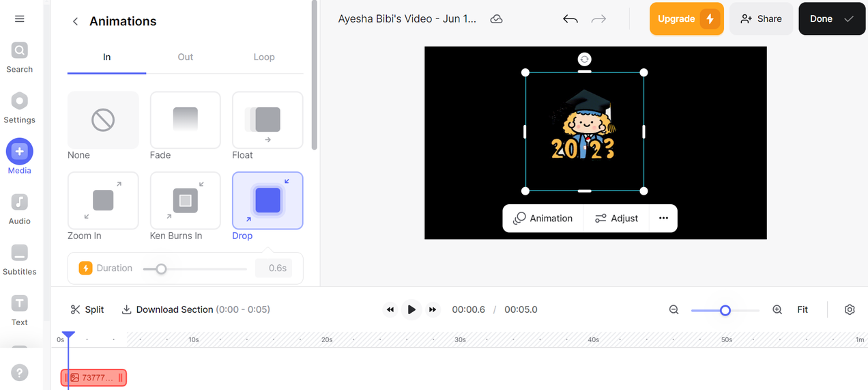Select the Zoom In animation
Image resolution: width=868 pixels, height=390 pixels.
(103, 200)
